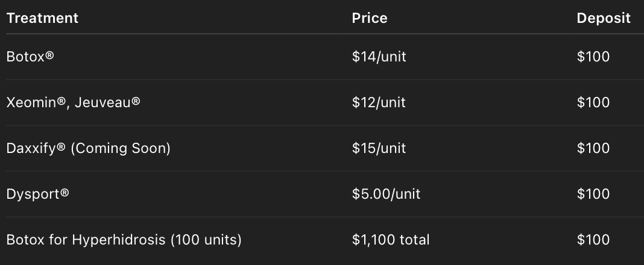The image size is (644, 265).
Task: Click the $100 deposit for Dysport®
Action: pos(593,194)
